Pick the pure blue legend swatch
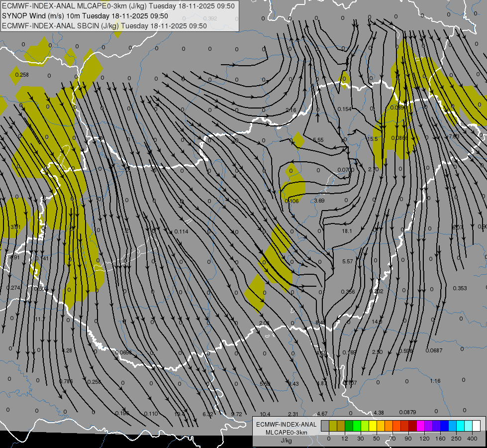The image size is (487, 448). pos(444,426)
